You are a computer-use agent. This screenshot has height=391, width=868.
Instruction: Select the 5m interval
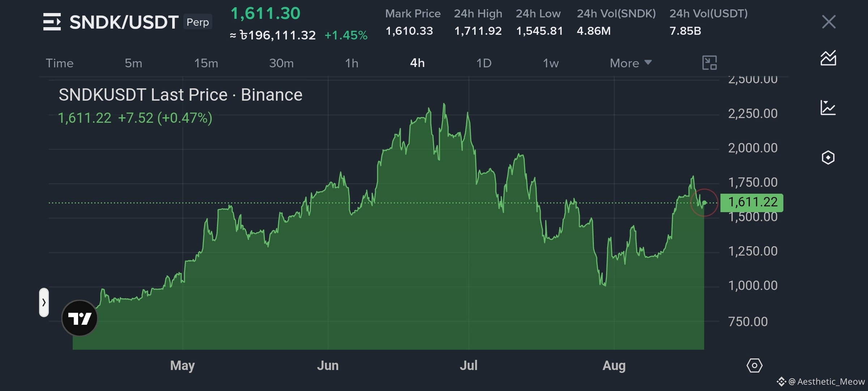[133, 63]
